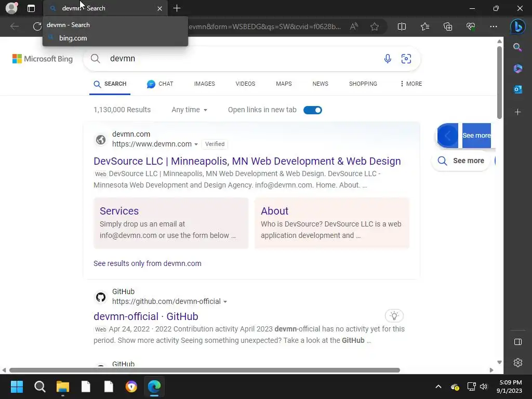The height and width of the screenshot is (399, 532).
Task: Open Settings and more ellipsis menu
Action: pyautogui.click(x=494, y=26)
